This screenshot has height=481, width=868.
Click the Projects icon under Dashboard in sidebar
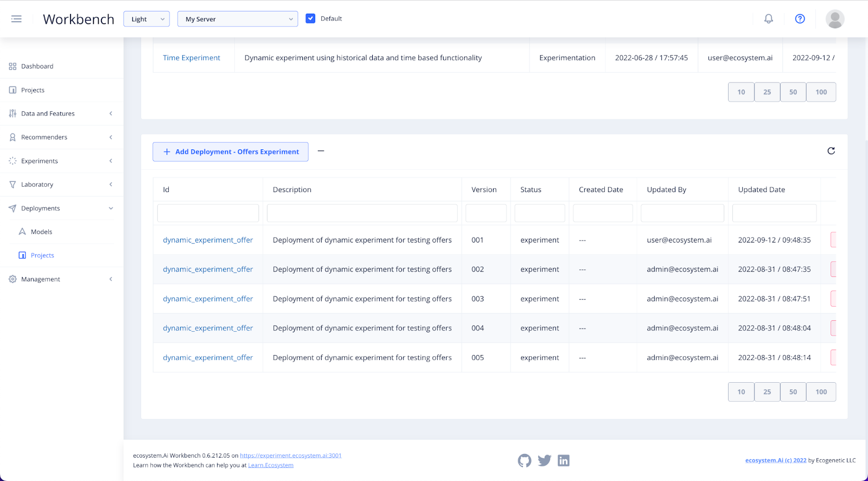point(12,90)
